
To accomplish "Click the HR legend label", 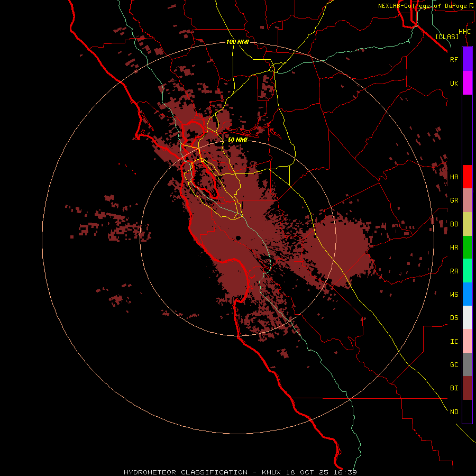I will point(454,248).
